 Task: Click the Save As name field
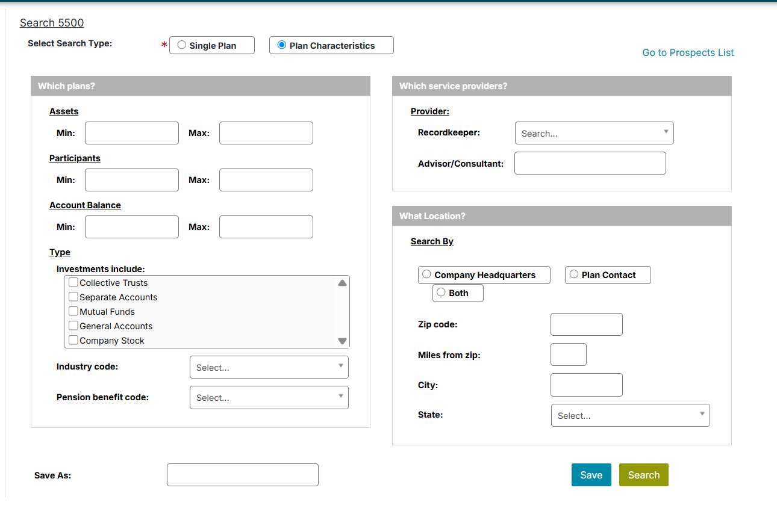coord(242,475)
